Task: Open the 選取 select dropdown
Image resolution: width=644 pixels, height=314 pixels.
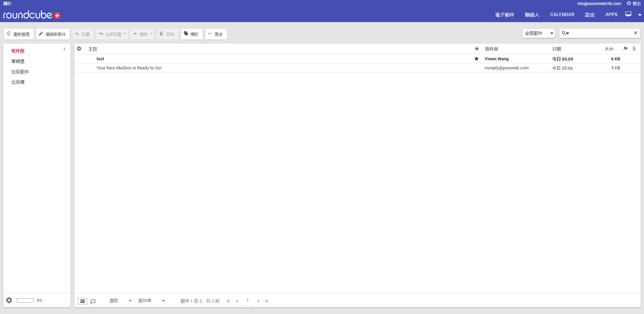Action: tap(120, 301)
